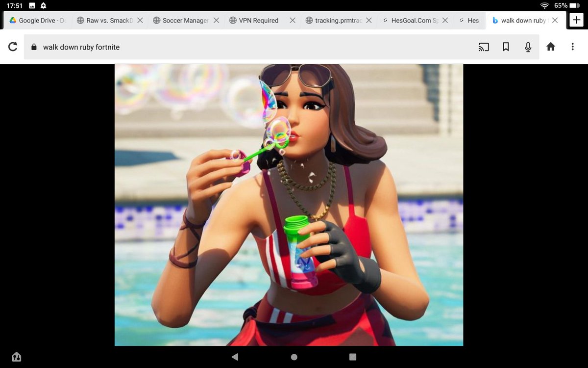Open a new tab with plus button
The height and width of the screenshot is (368, 588).
[x=577, y=20]
